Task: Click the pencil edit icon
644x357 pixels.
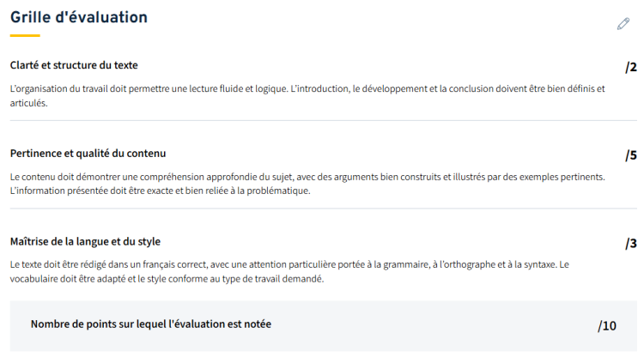Action: [623, 24]
